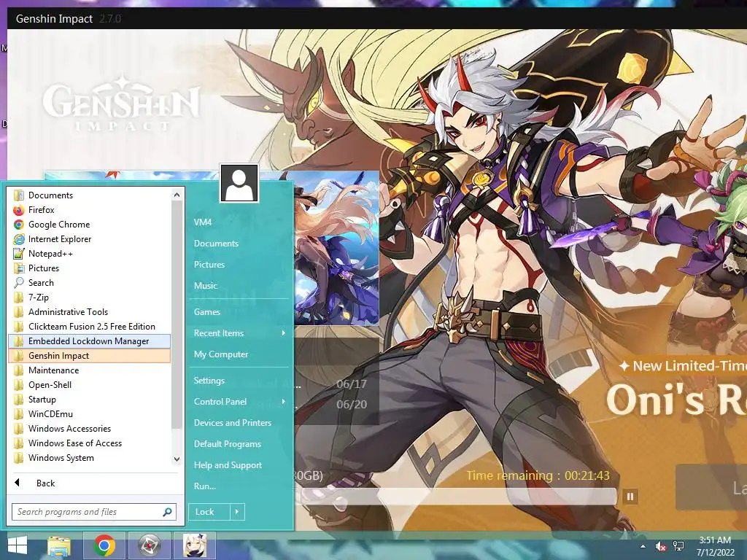Click the Genshin Impact download progress bar
The width and height of the screenshot is (747, 560).
pos(455,497)
